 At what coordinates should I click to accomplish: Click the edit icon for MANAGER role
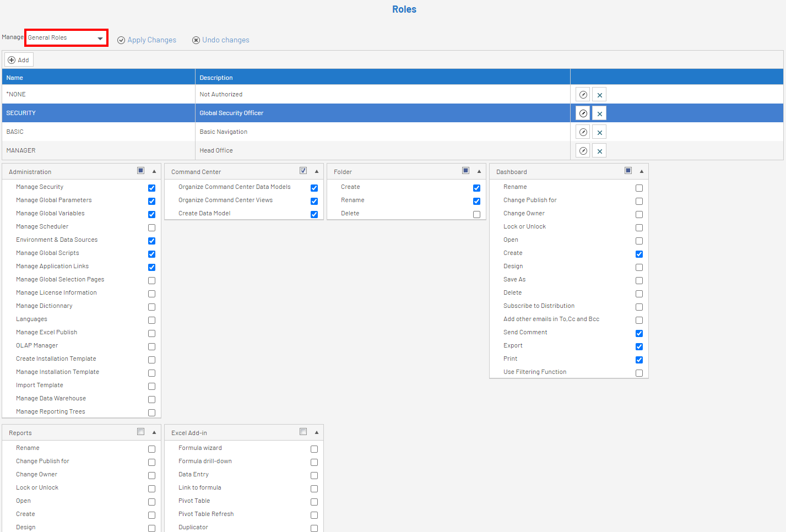pyautogui.click(x=583, y=151)
